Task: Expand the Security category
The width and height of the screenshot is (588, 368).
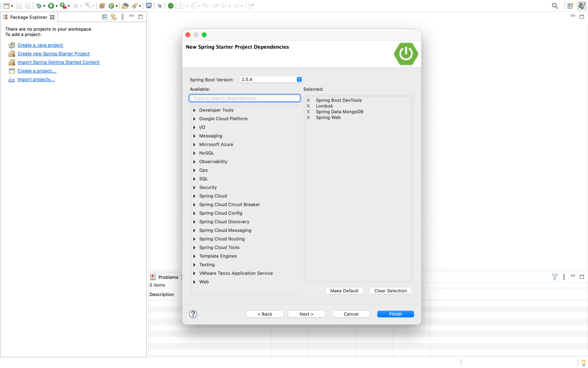Action: [194, 187]
